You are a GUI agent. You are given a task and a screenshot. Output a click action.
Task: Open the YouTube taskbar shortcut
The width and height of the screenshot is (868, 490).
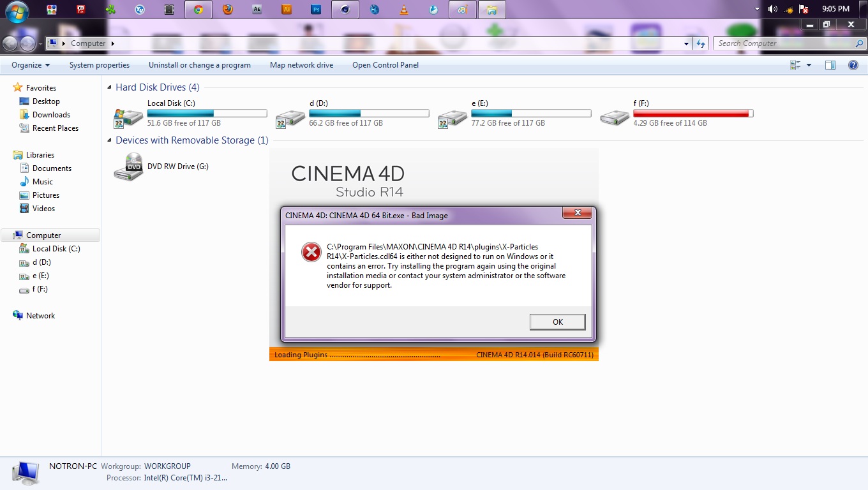(x=81, y=10)
